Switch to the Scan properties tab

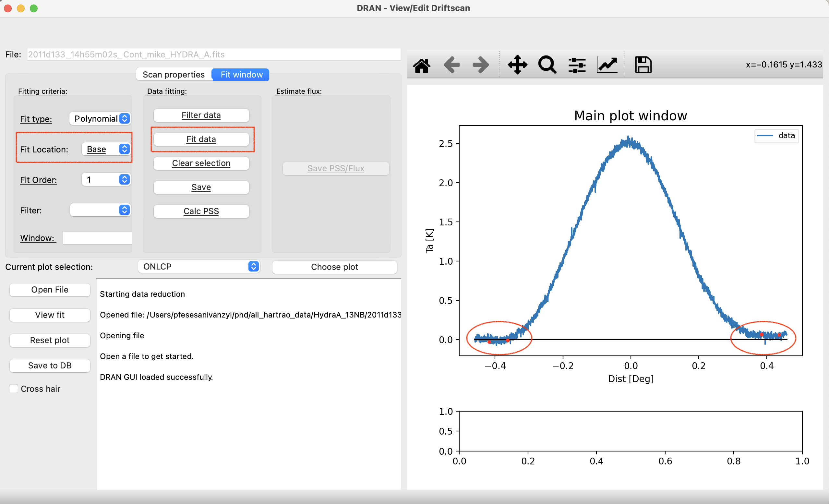click(x=174, y=75)
